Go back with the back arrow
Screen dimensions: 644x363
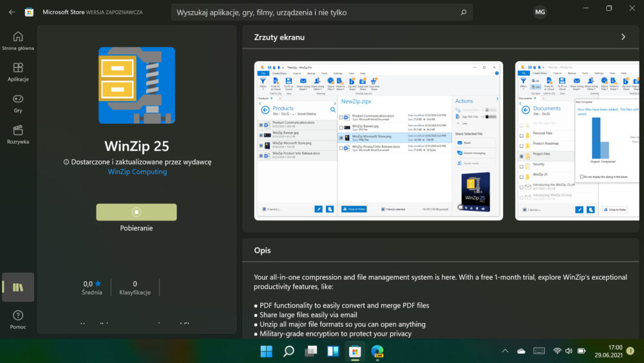pyautogui.click(x=12, y=12)
